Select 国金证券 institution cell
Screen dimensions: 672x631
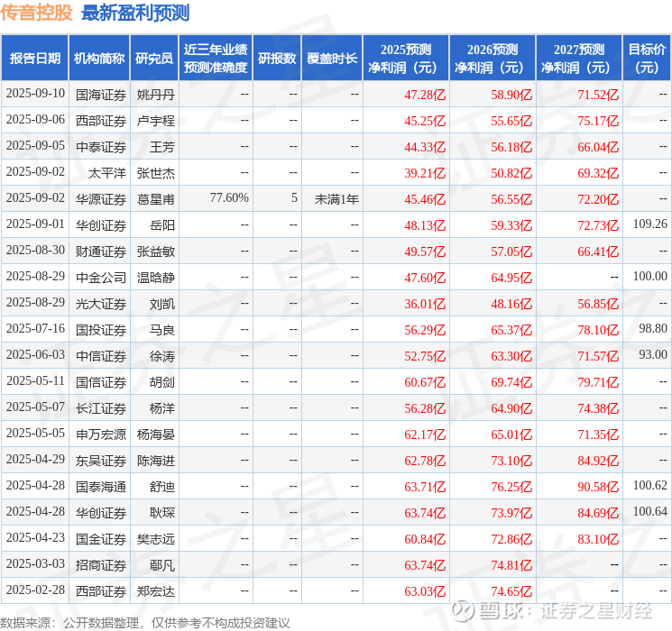(x=101, y=539)
